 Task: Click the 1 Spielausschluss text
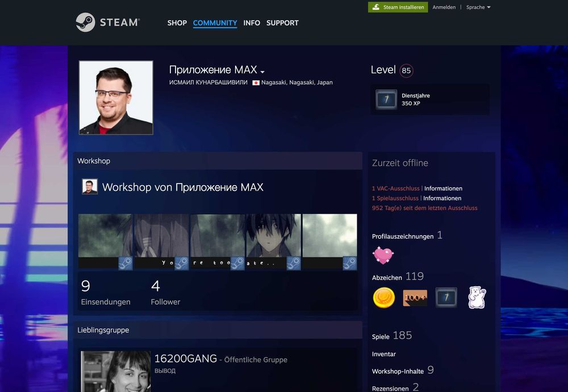[395, 198]
